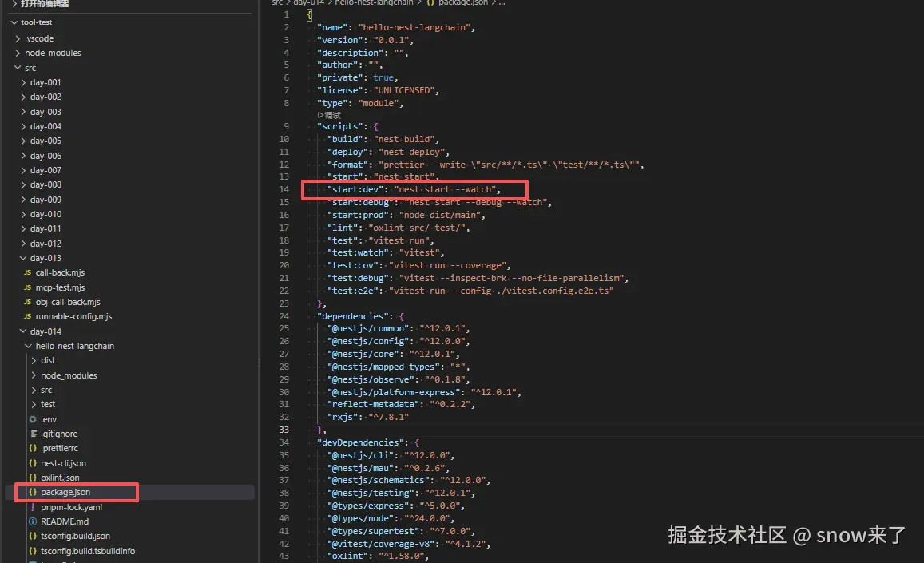
Task: Expand the .vscode folder
Action: click(18, 38)
